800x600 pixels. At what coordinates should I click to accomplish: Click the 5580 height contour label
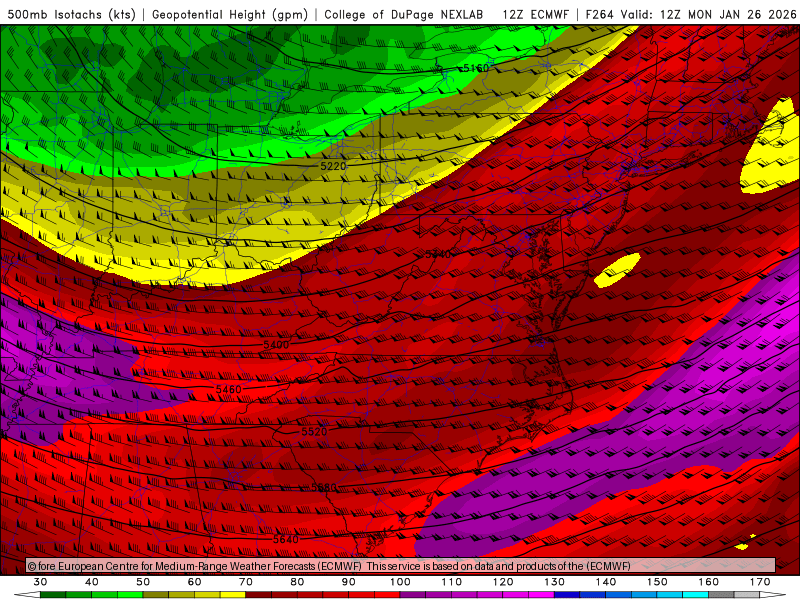point(324,487)
